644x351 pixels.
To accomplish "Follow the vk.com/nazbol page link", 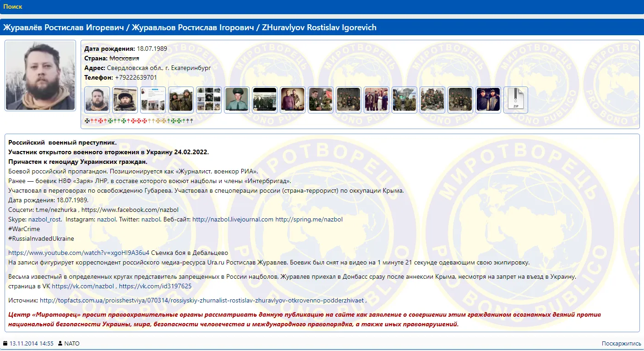I will [83, 286].
